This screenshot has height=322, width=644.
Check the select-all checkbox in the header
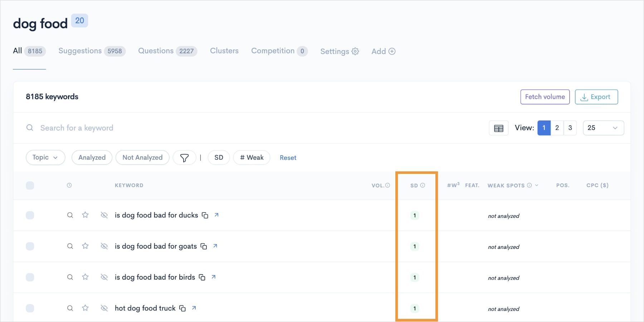(30, 185)
